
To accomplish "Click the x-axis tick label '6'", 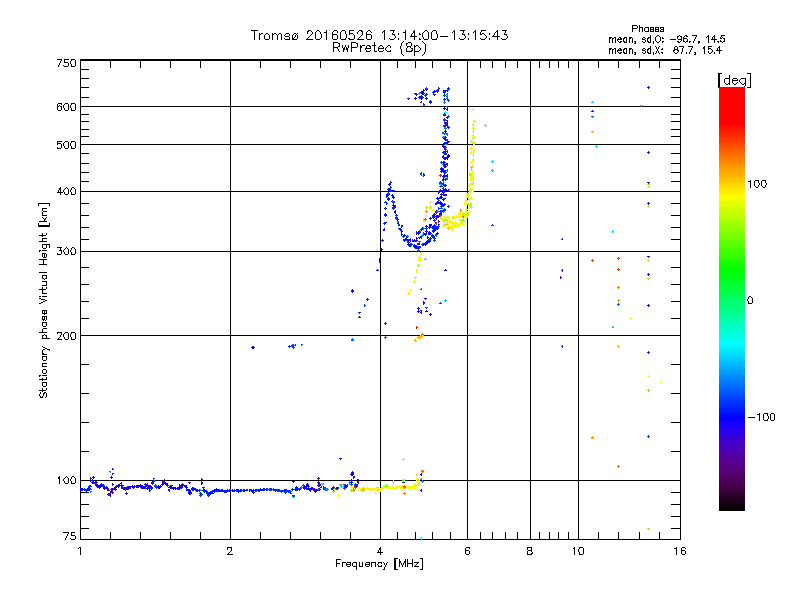I will [467, 551].
